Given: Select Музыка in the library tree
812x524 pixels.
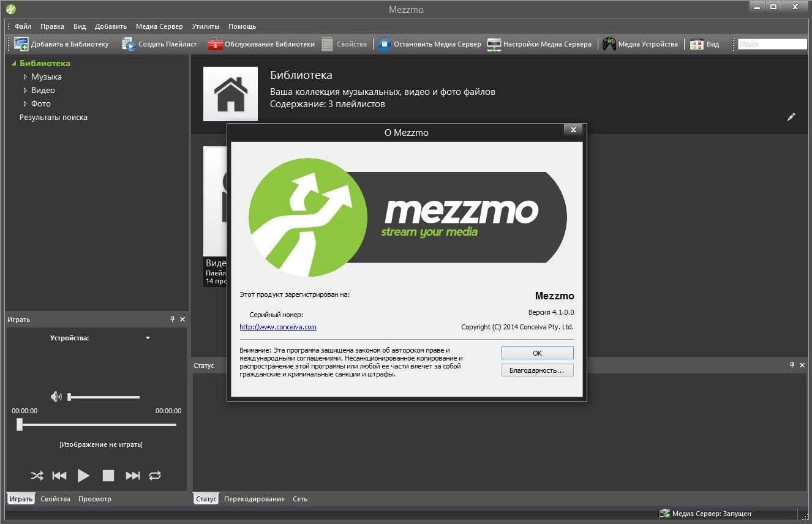Looking at the screenshot, I should coord(47,77).
